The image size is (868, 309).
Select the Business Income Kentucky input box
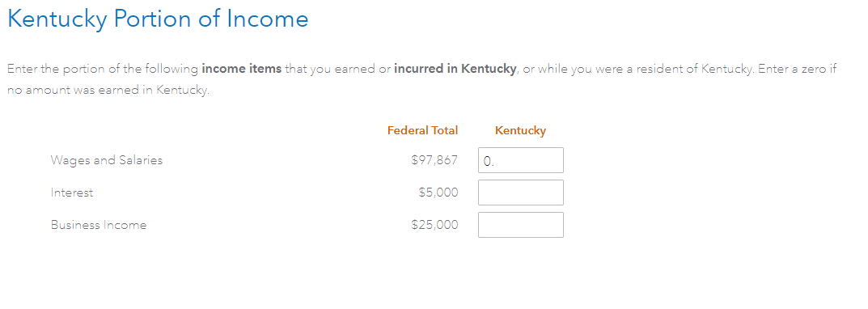(520, 225)
